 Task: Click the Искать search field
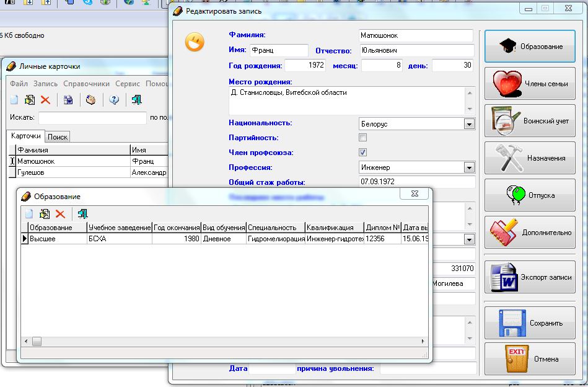pyautogui.click(x=92, y=117)
